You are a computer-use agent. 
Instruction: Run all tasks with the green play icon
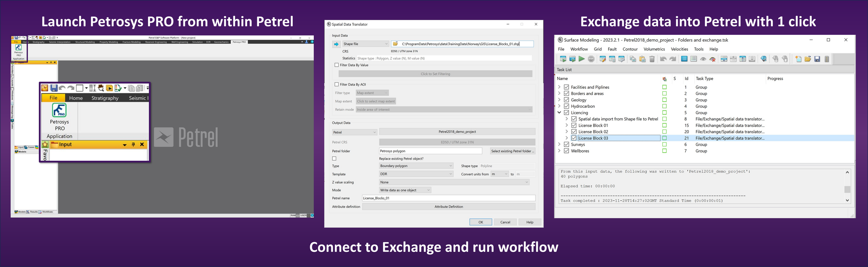point(582,59)
